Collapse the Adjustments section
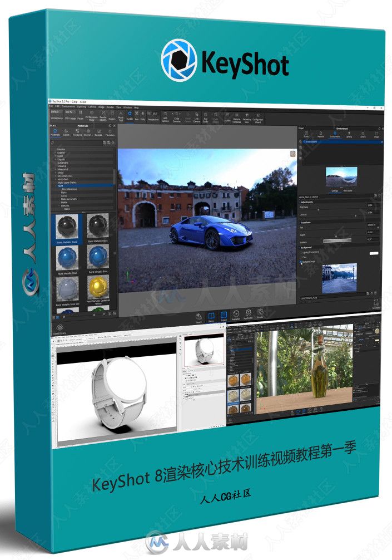Image resolution: width=392 pixels, height=560 pixels. (300, 202)
